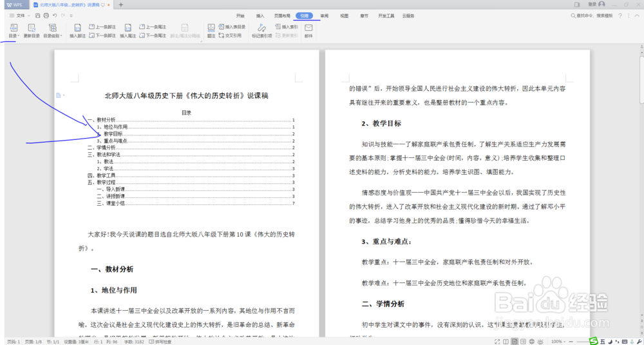The image size is (644, 345).
Task: Switch to reading layout view icon
Action: (x=507, y=342)
